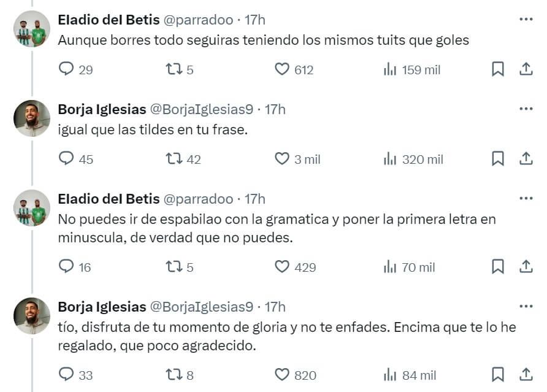Open view analytics showing 320 mil views
Viewport: 547px width, 392px height.
pyautogui.click(x=390, y=159)
